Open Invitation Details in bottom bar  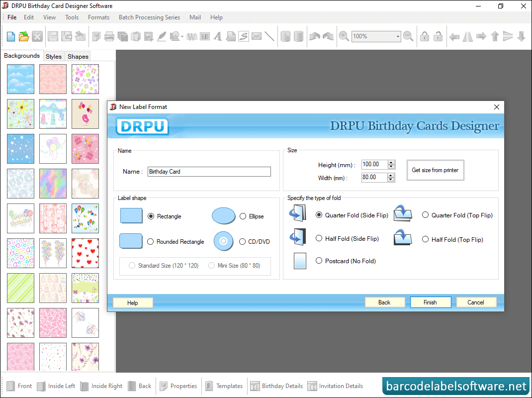(335, 386)
